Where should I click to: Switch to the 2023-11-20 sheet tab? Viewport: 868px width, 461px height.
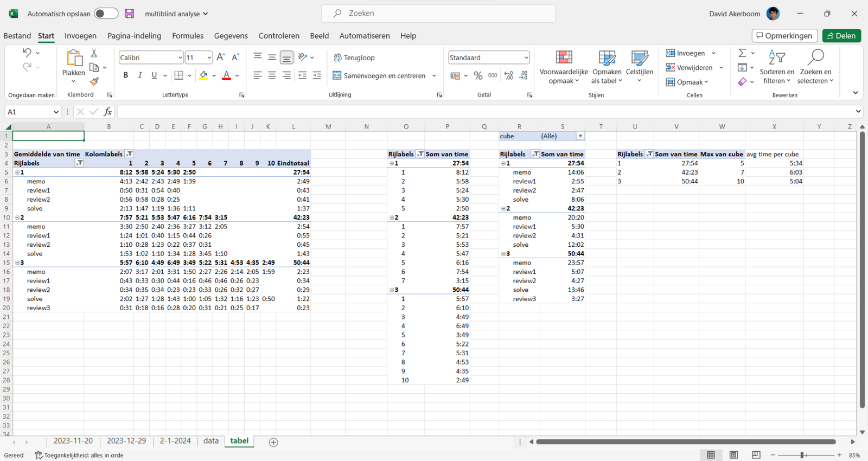[73, 441]
